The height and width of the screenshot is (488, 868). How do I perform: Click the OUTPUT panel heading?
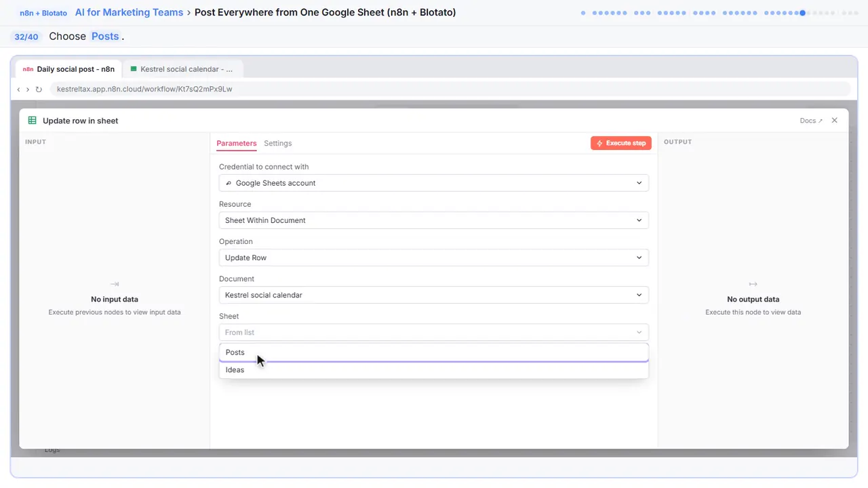(677, 142)
